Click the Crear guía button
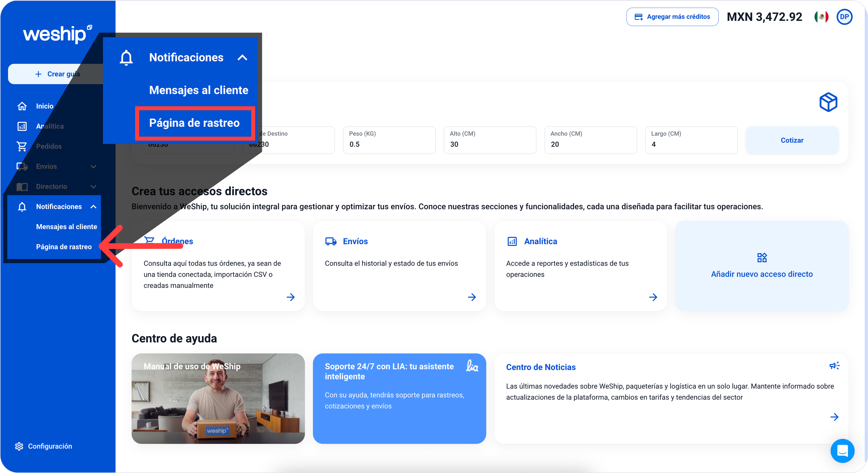Viewport: 868px width, 473px height. (57, 74)
